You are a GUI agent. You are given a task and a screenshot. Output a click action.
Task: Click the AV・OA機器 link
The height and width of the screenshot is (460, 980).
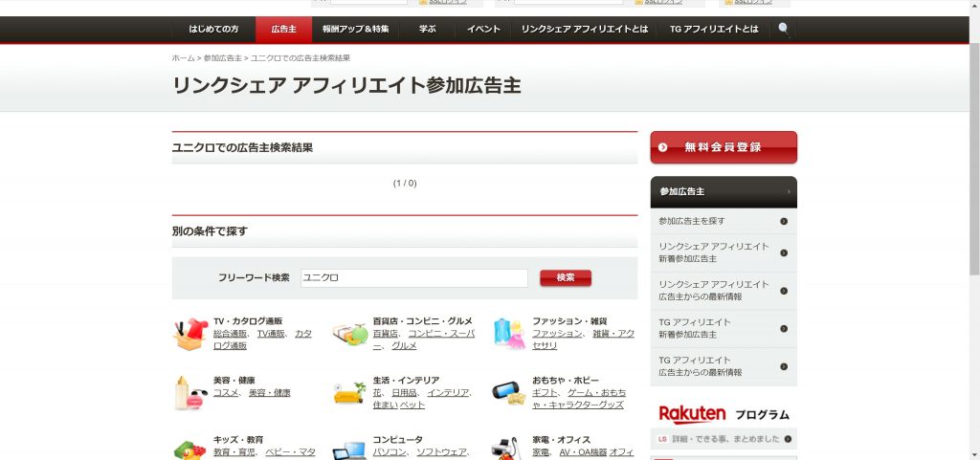point(584,452)
